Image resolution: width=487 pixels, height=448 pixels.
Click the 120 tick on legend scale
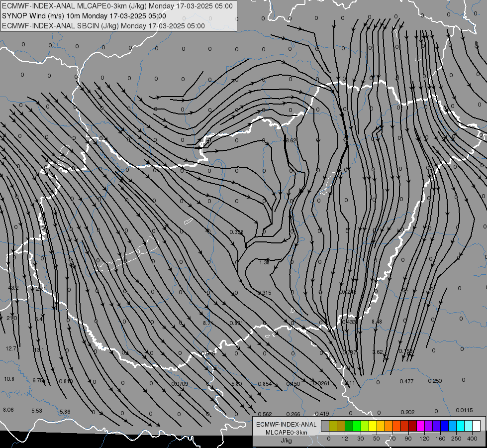coord(424,439)
